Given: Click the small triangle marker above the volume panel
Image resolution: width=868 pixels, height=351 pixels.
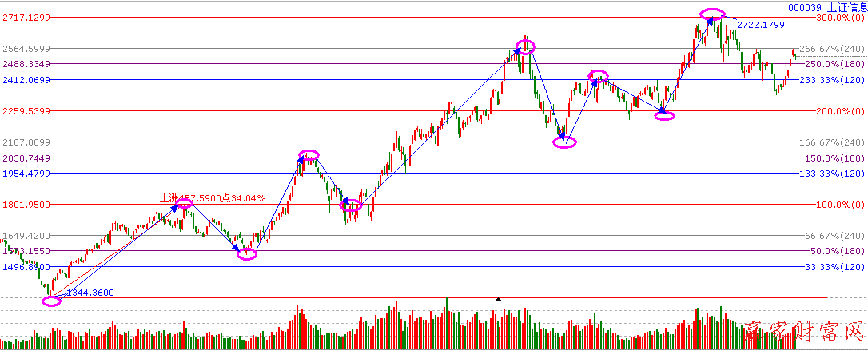Looking at the screenshot, I should tap(499, 300).
